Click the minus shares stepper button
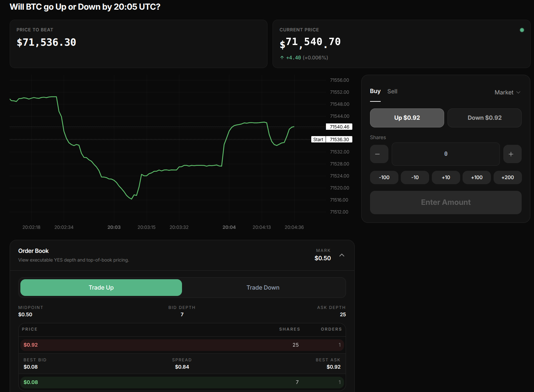This screenshot has height=392, width=534. tap(379, 154)
